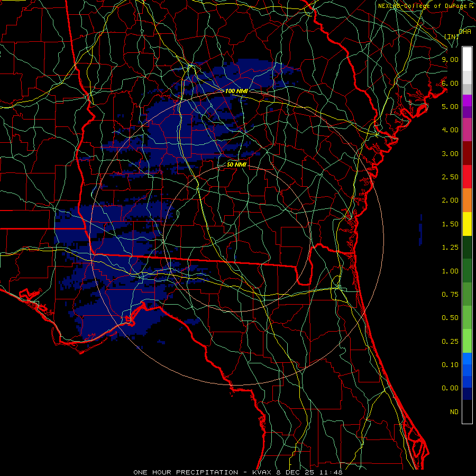Select the 2.00 legend value

tap(450, 200)
